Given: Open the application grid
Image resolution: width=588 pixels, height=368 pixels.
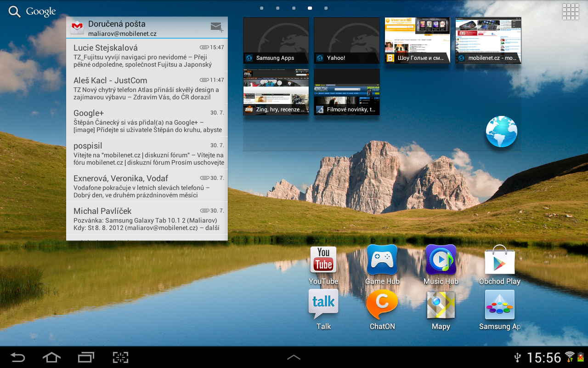Looking at the screenshot, I should point(571,11).
